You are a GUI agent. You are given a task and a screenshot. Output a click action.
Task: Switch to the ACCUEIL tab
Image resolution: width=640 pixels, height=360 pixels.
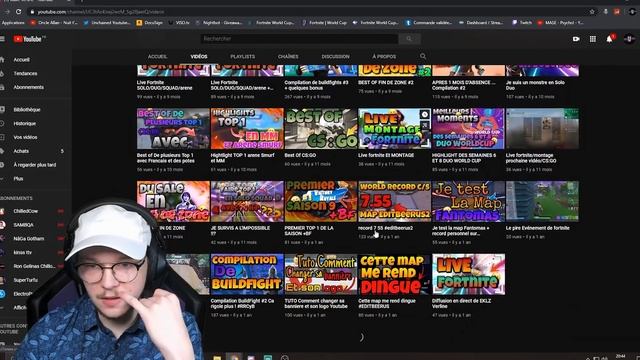pos(158,57)
